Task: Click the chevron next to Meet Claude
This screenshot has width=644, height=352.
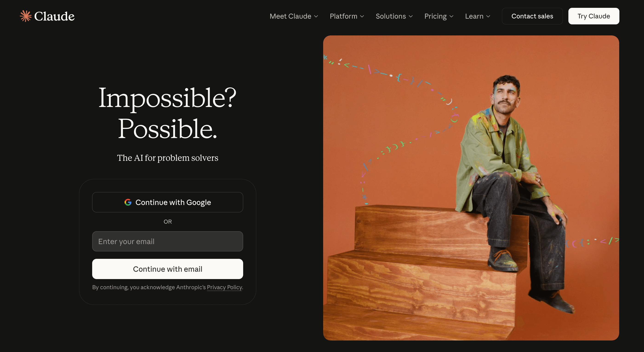Action: 316,16
